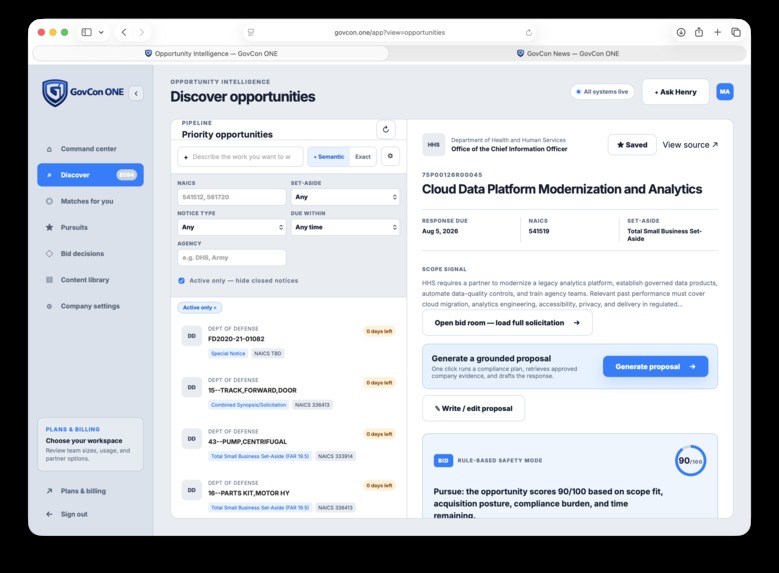This screenshot has height=573, width=779.
Task: Click the HHS agency badge
Action: (x=434, y=145)
